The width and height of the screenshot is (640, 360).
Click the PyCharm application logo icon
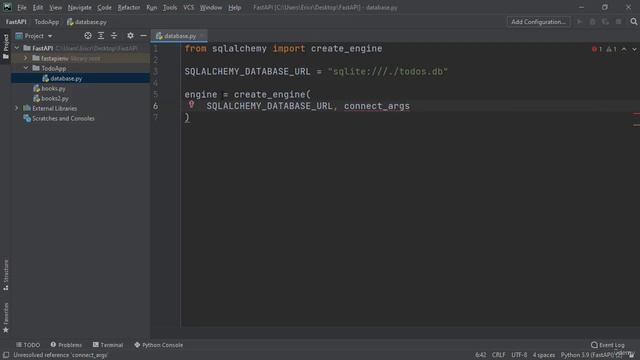[7, 7]
